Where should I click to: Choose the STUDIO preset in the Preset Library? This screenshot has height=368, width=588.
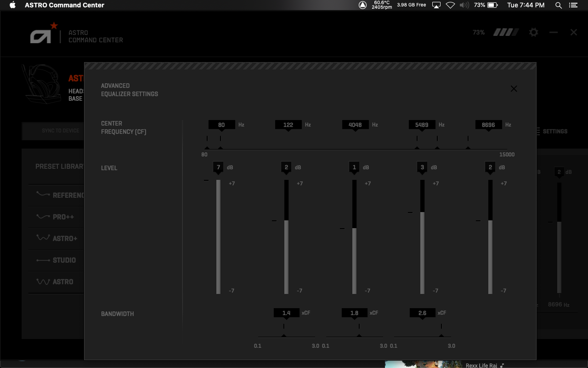click(57, 260)
